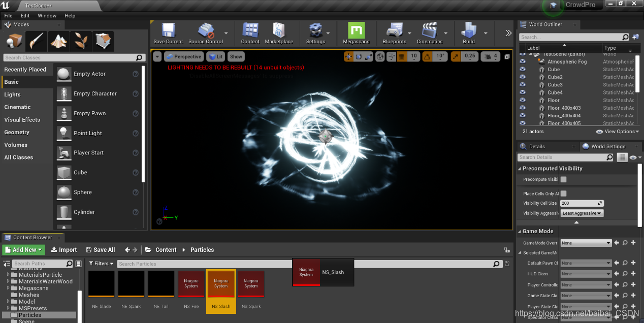Open toolbar overflow chevron

(508, 33)
